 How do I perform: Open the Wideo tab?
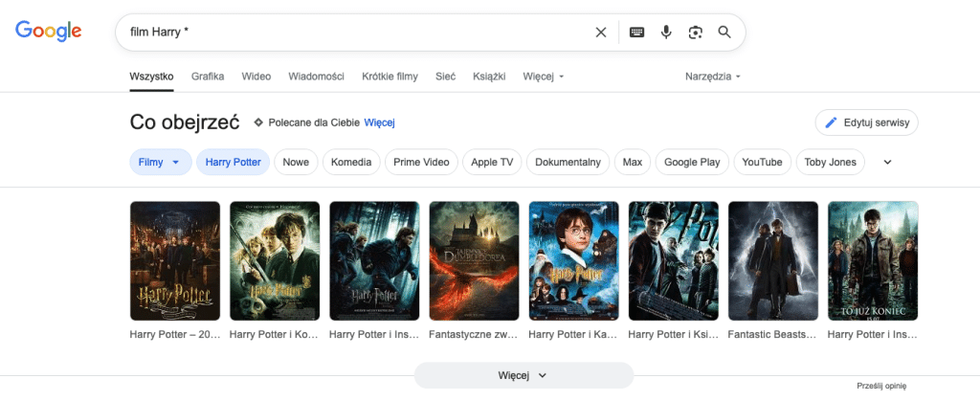coord(256,77)
